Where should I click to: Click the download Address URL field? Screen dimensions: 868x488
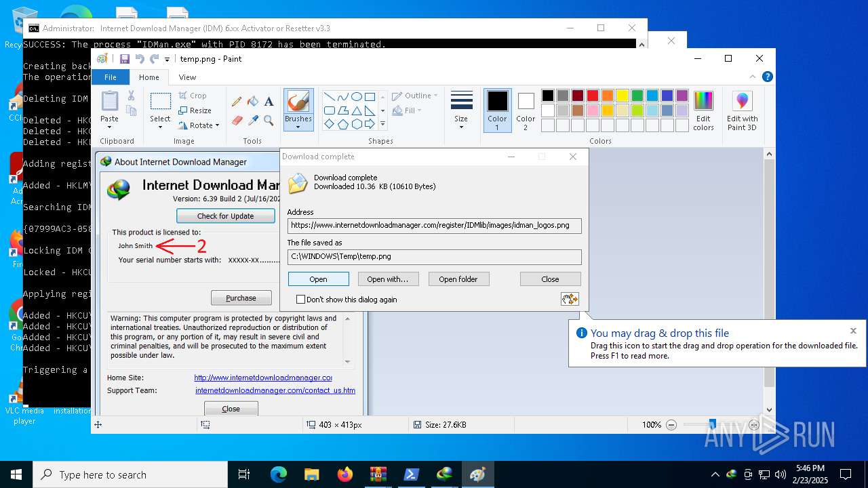(434, 226)
